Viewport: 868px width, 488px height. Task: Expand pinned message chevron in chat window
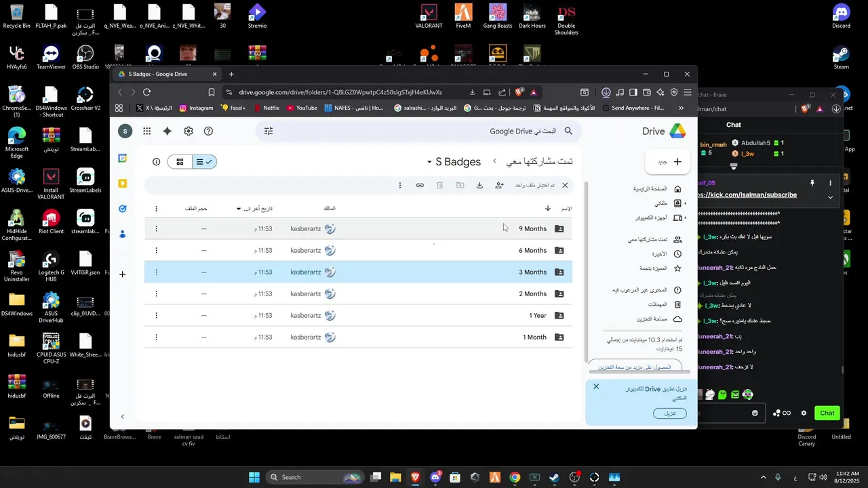(x=831, y=197)
